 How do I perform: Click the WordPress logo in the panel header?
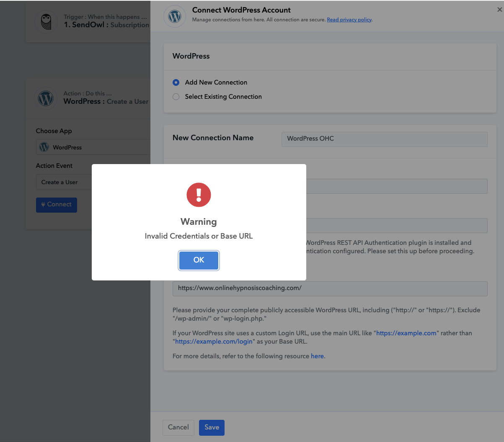click(175, 16)
